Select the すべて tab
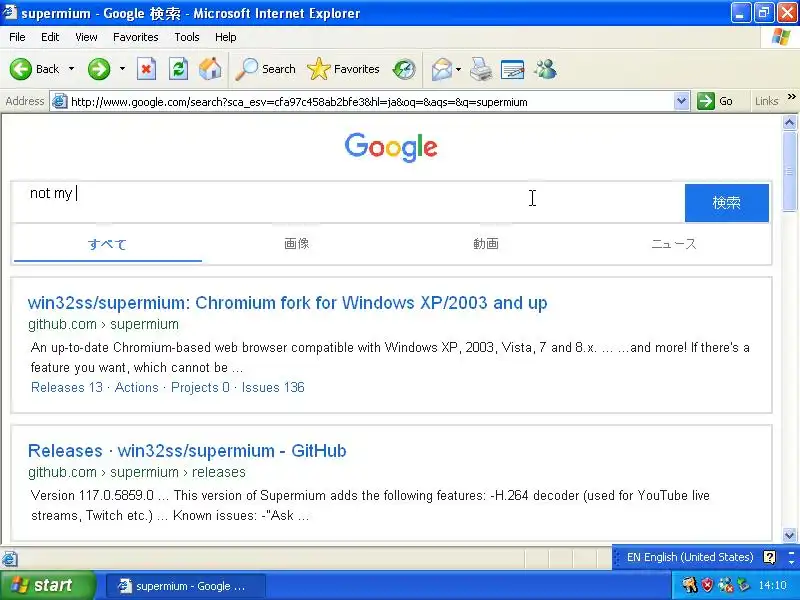 click(x=107, y=244)
